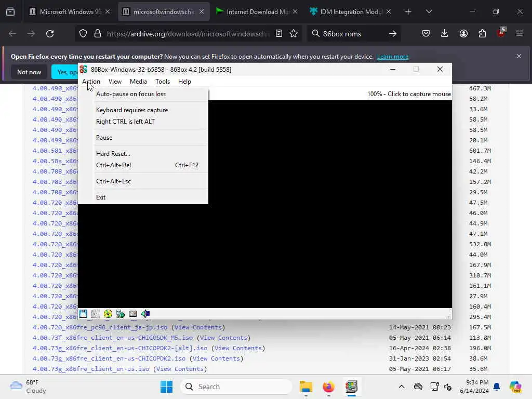Open the Pocket save icon
The image size is (532, 399).
tap(426, 34)
